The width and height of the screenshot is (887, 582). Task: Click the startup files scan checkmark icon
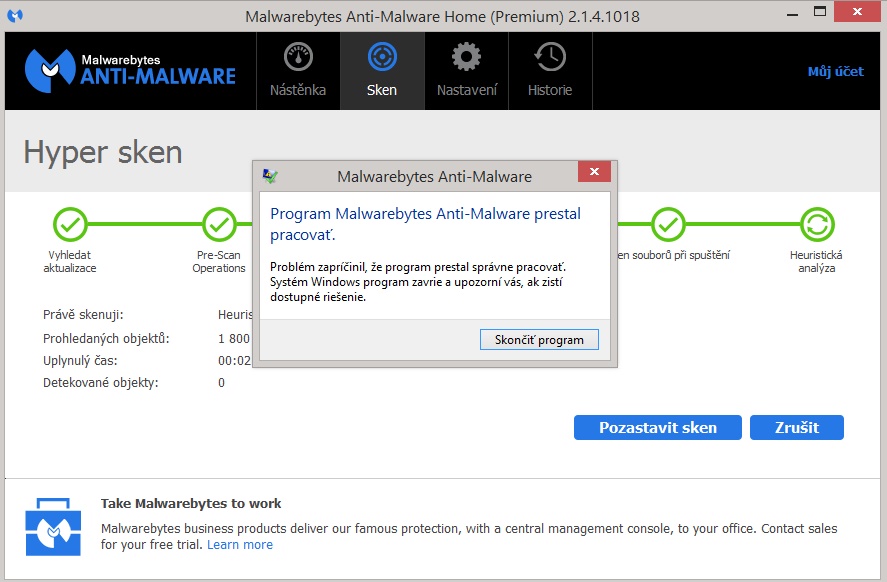tap(668, 225)
